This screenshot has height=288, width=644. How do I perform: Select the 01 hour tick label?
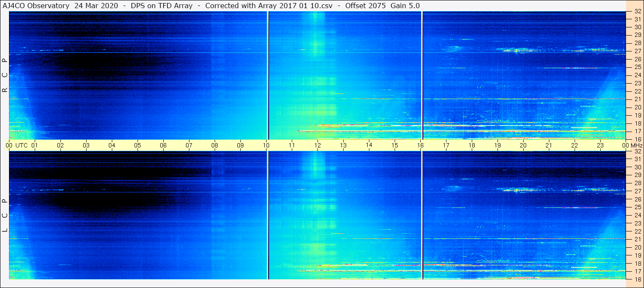[x=35, y=145]
